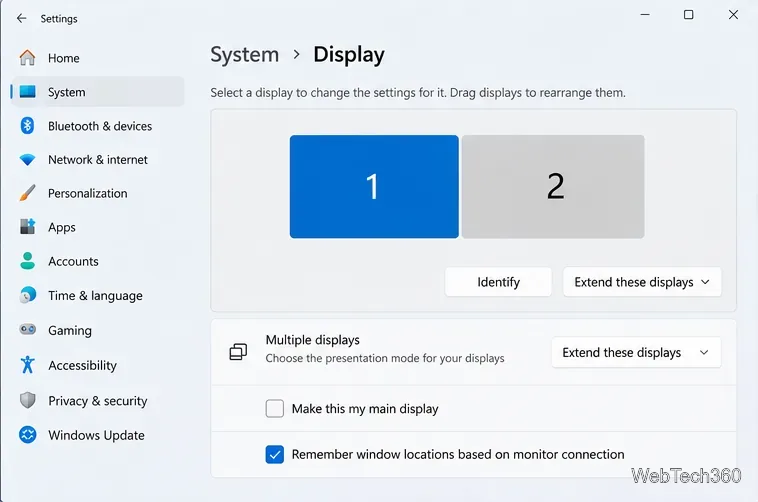
Task: Close the Settings window
Action: tap(733, 15)
